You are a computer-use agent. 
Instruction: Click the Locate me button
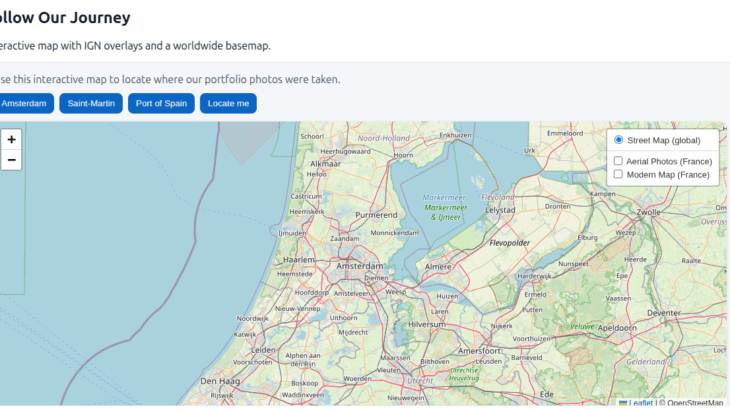click(x=228, y=103)
